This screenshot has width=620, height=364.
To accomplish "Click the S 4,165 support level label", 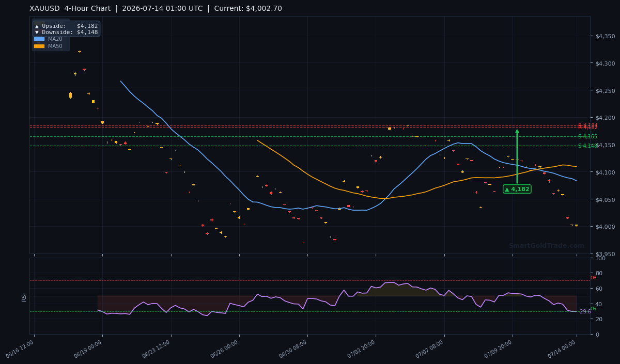I will 587,136.
